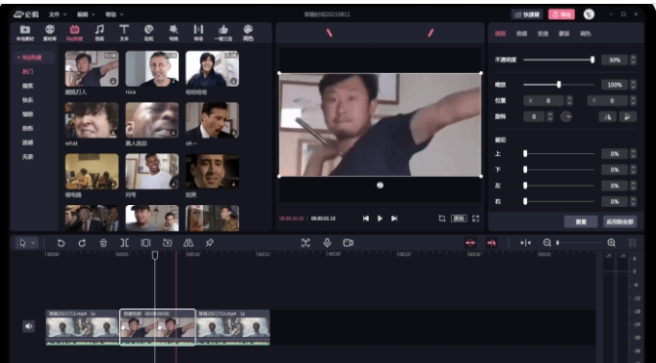Enter fullscreen preview with the expand icon
This screenshot has width=656, height=363.
coord(476,218)
